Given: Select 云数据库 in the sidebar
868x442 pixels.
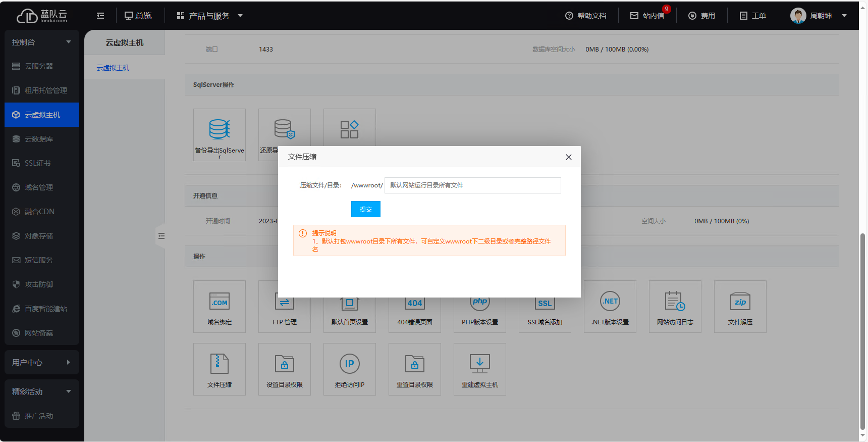Looking at the screenshot, I should pyautogui.click(x=39, y=139).
